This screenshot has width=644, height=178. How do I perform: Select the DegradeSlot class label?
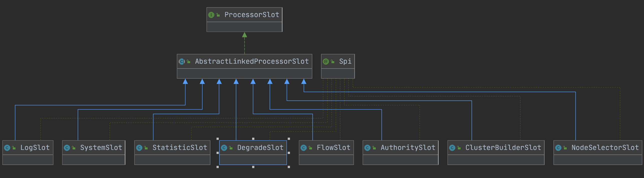(x=260, y=148)
